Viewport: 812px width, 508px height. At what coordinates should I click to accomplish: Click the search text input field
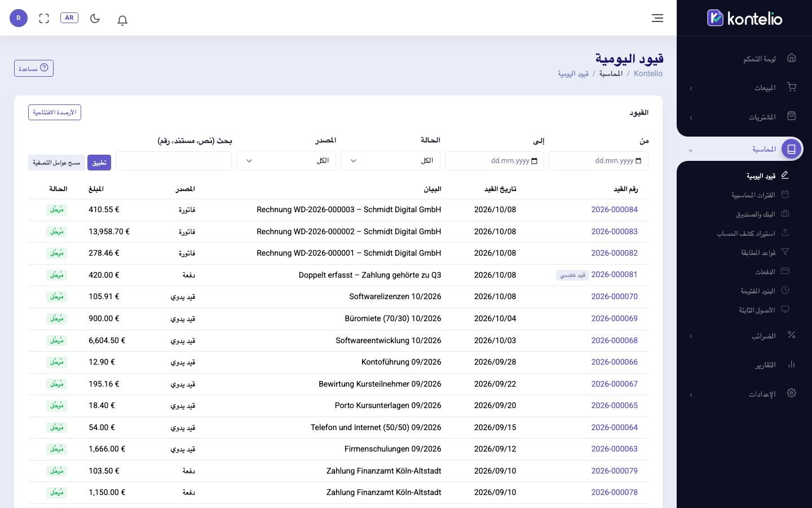[174, 160]
